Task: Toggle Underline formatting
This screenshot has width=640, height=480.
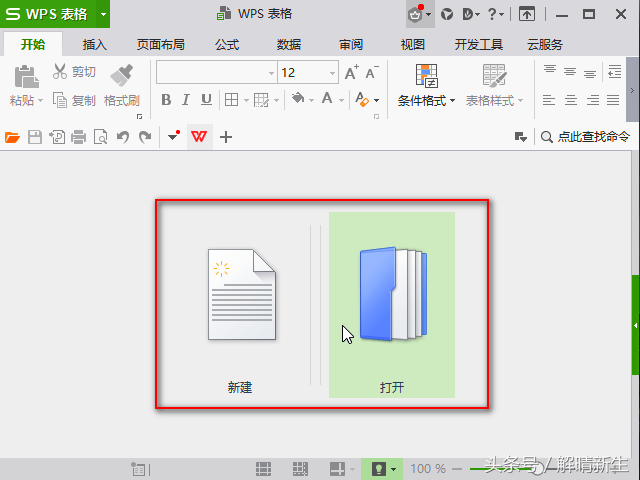Action: (206, 100)
